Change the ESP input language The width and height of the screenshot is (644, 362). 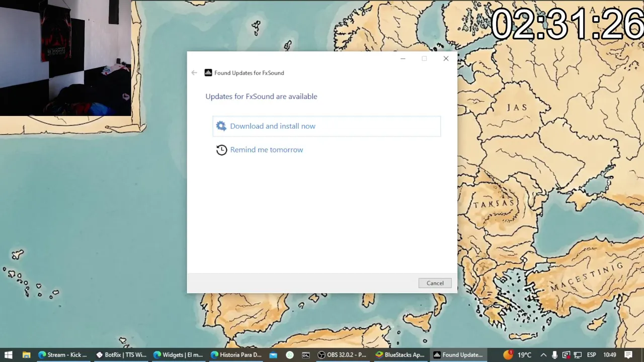pos(592,354)
